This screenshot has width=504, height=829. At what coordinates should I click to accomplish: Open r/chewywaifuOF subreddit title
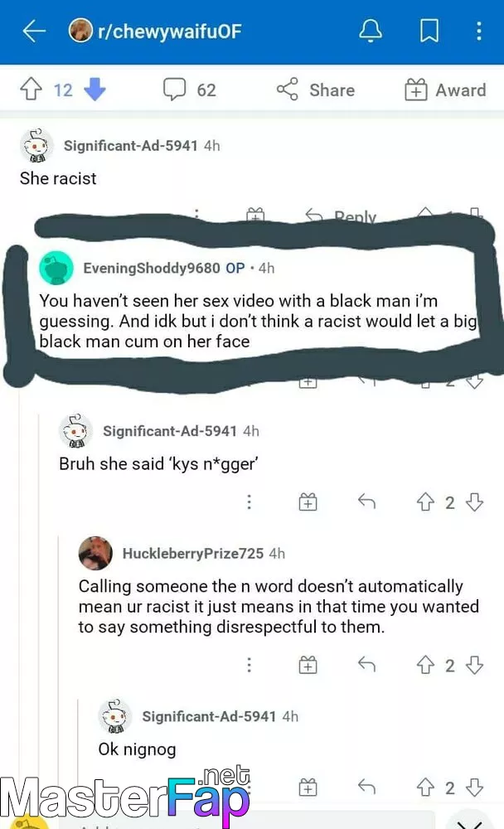170,32
